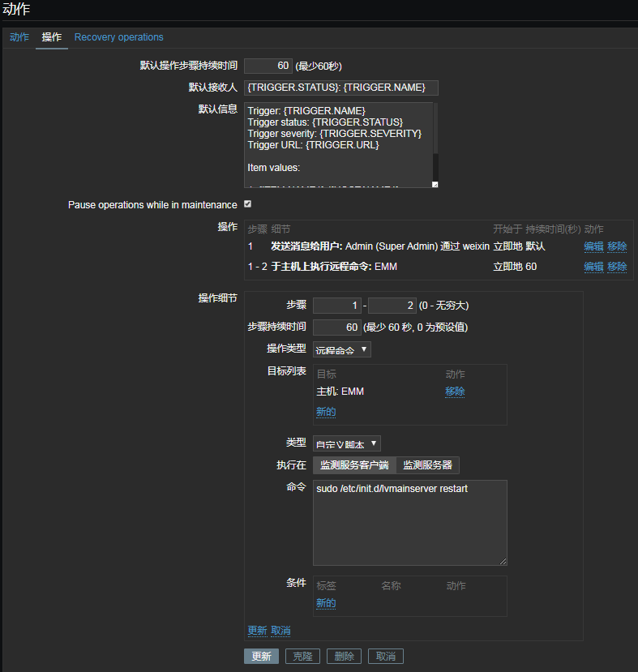Click the step end field showing 2
This screenshot has width=638, height=672.
[x=392, y=306]
